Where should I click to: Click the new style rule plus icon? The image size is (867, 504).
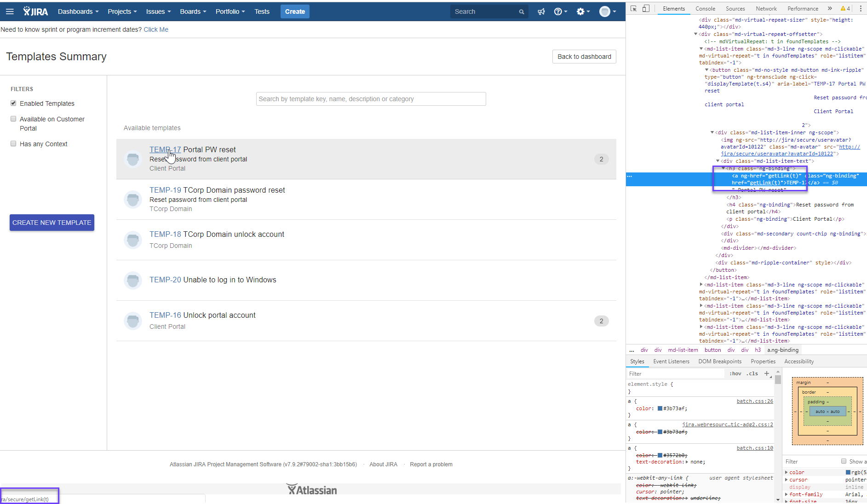pos(767,373)
